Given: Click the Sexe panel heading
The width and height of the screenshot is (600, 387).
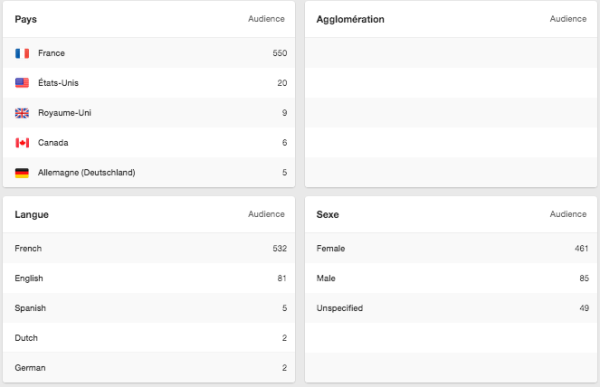Looking at the screenshot, I should point(328,214).
